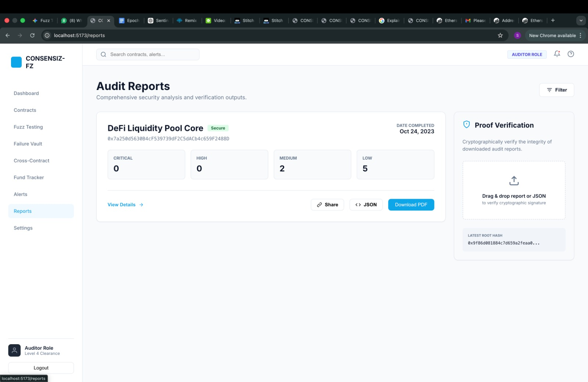Export report via JSON button
Viewport: 588px width, 382px height.
coord(366,205)
